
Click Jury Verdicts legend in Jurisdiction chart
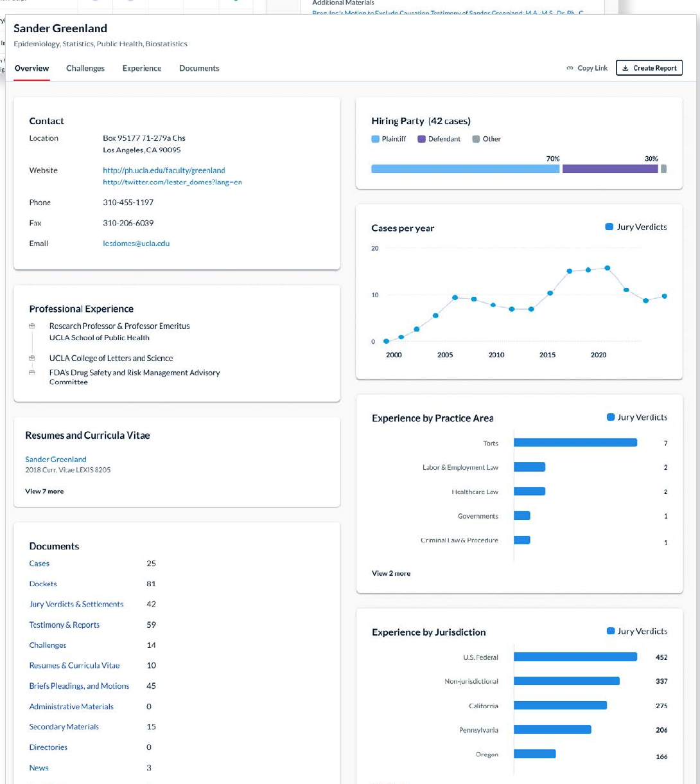[x=637, y=631]
